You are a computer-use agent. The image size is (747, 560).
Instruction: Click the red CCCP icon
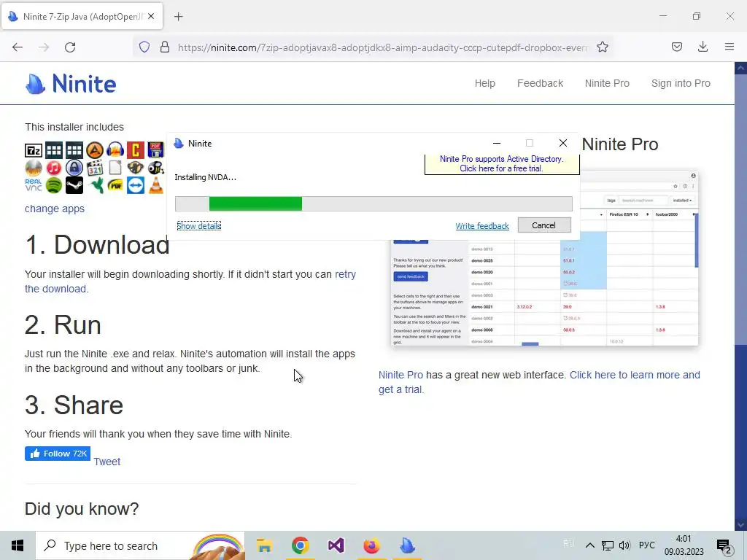point(135,150)
